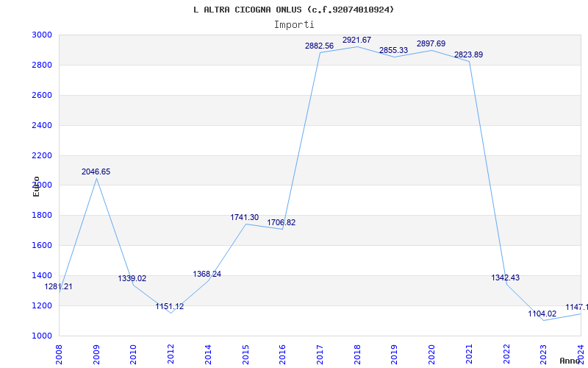Select x-axis label 2018
Viewport: 588px width, 368px height.
coord(357,355)
